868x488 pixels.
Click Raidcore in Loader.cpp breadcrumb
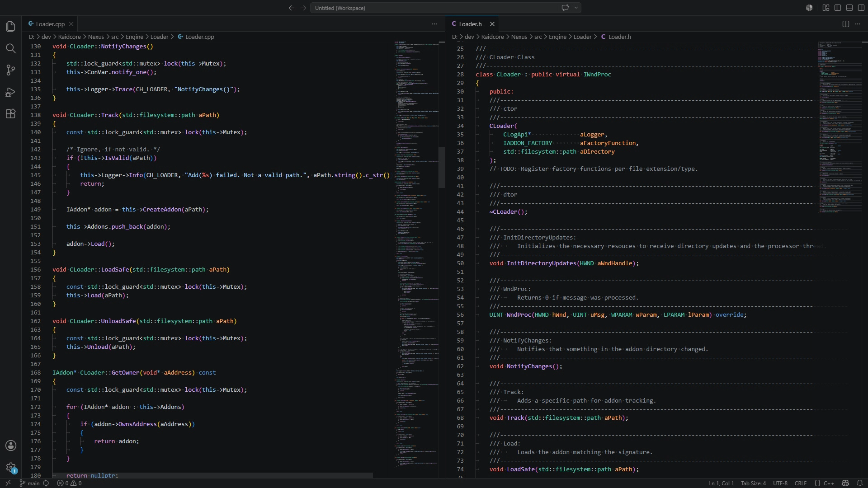pos(69,37)
